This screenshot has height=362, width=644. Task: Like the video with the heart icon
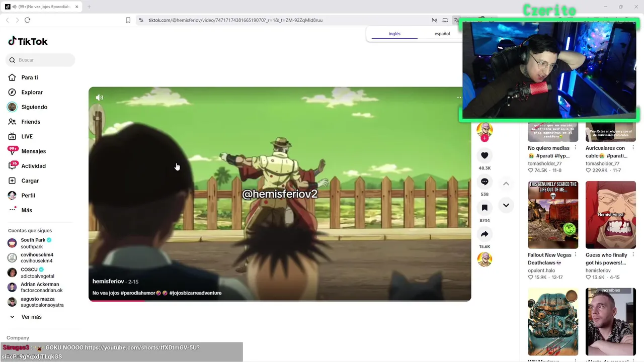click(485, 155)
